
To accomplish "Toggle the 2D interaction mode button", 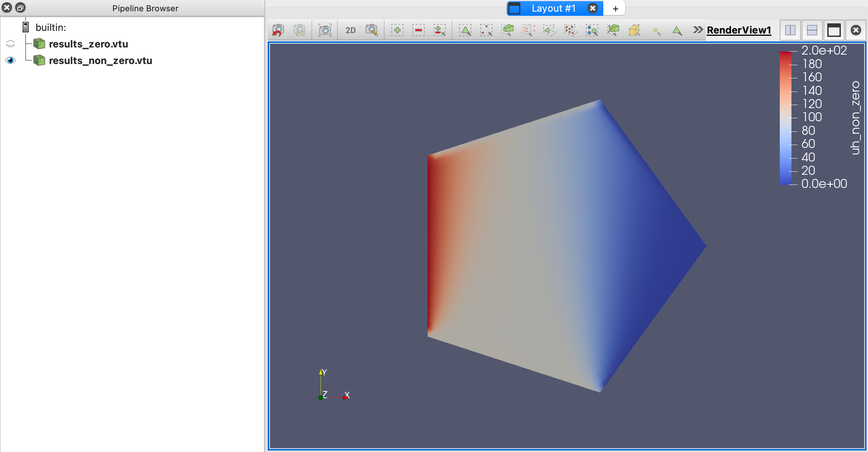I will (x=351, y=30).
